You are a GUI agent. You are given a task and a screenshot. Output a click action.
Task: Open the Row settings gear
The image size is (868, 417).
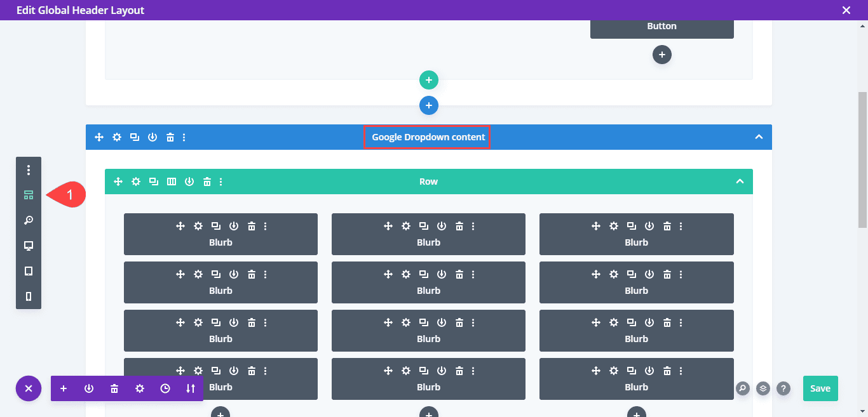[x=136, y=182]
